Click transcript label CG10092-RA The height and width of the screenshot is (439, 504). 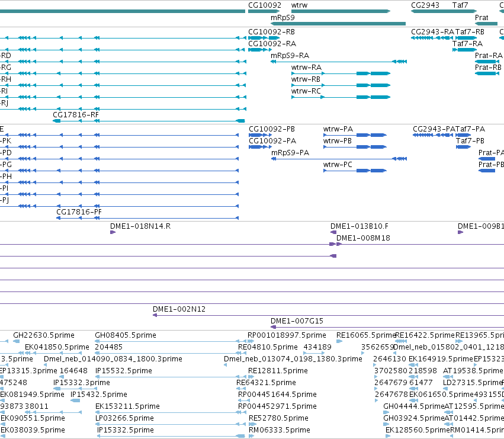pyautogui.click(x=272, y=44)
